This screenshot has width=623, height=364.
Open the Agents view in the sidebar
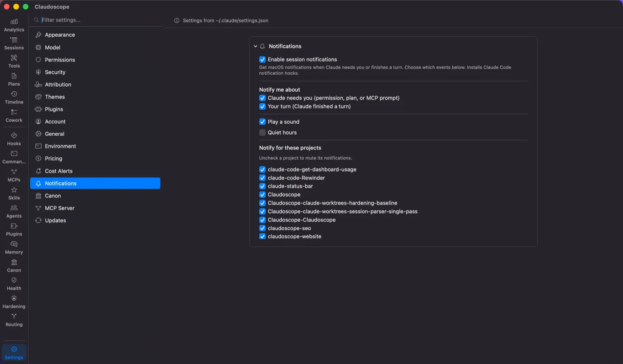(x=14, y=212)
